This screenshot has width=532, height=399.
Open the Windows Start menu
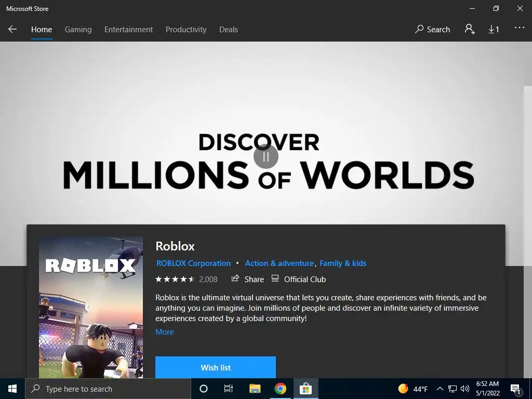(x=12, y=389)
